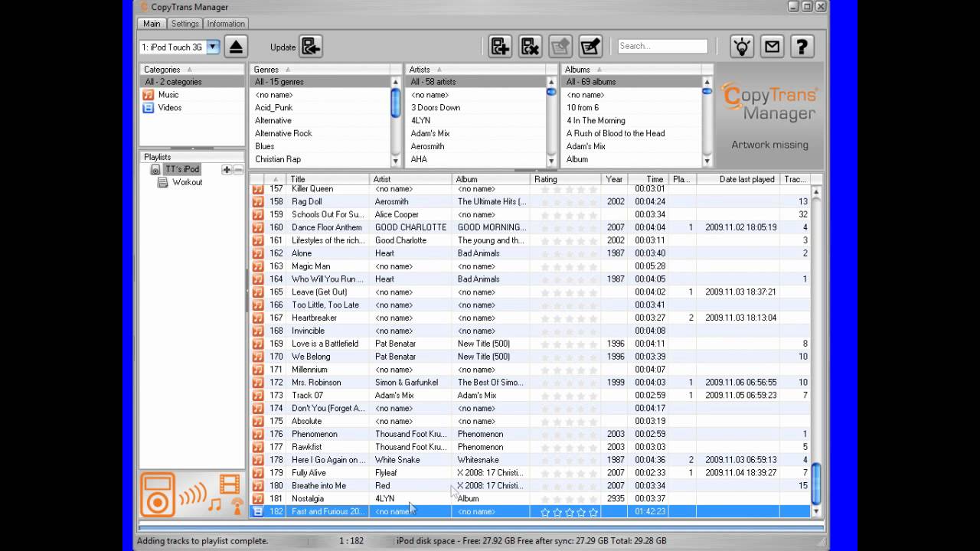
Task: Select the Workout playlist
Action: [x=187, y=182]
